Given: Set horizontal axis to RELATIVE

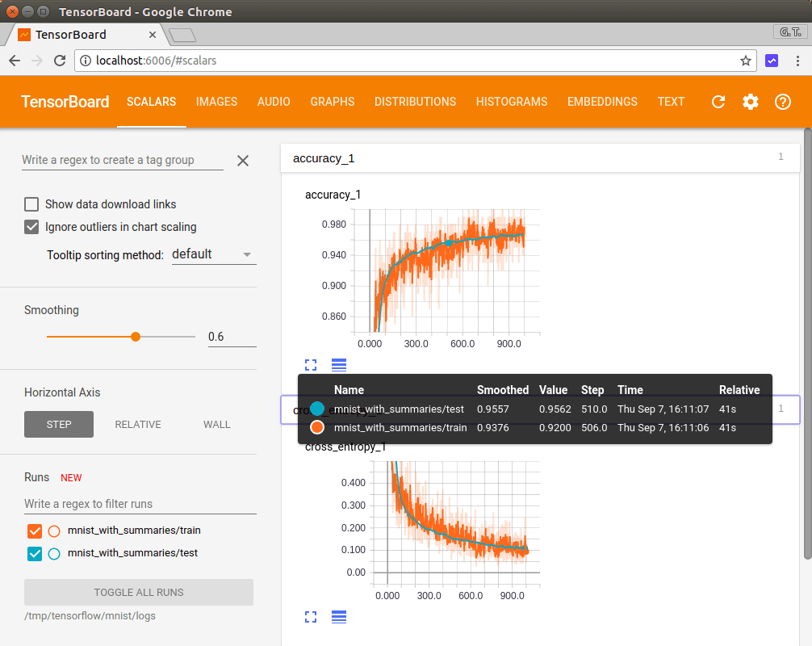Looking at the screenshot, I should point(138,425).
